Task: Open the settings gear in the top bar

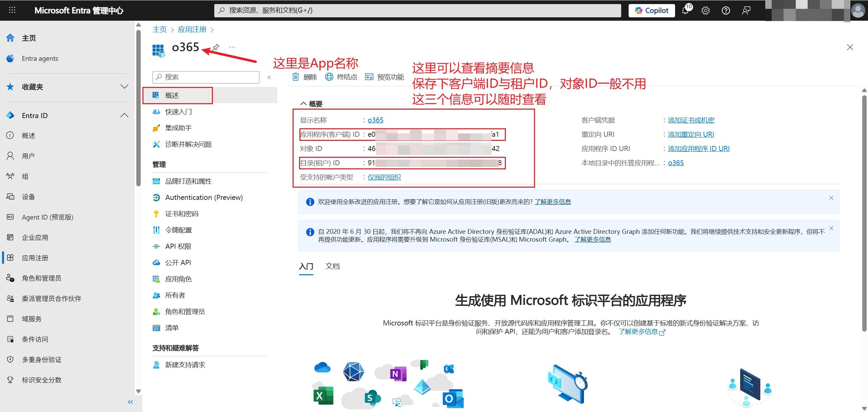Action: [705, 10]
